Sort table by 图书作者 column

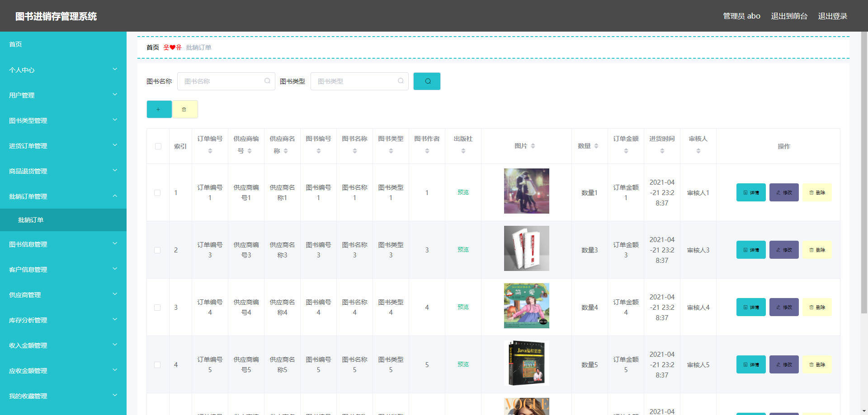427,151
